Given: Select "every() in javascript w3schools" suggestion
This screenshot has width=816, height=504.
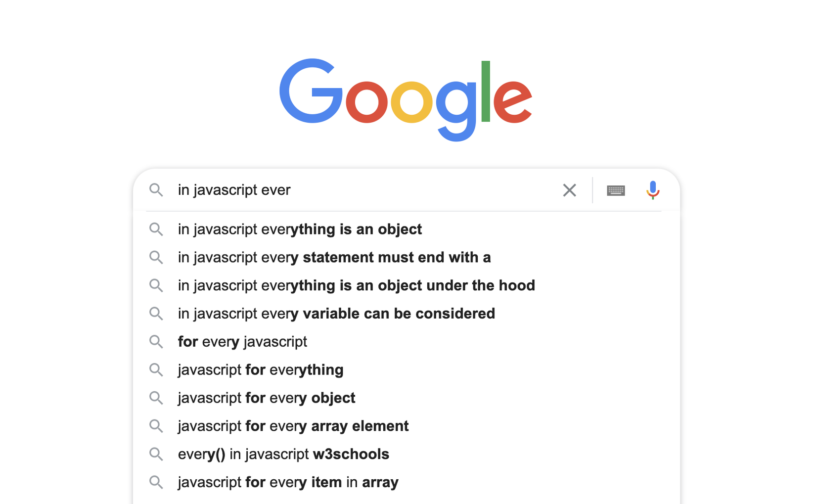Looking at the screenshot, I should (x=283, y=454).
